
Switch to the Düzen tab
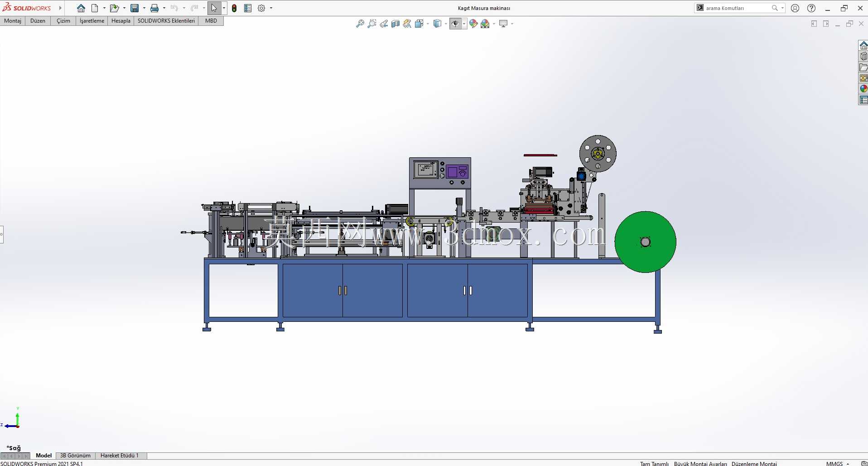tap(38, 21)
